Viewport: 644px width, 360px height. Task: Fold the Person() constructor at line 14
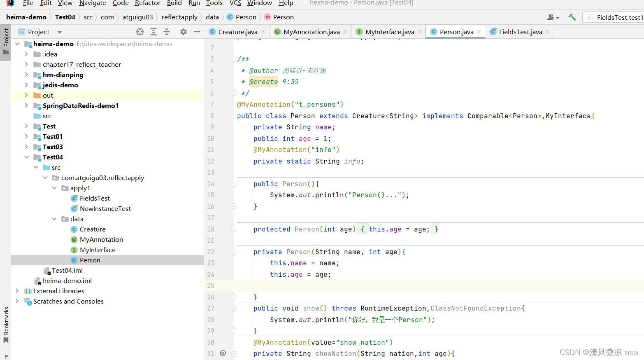pyautogui.click(x=234, y=184)
